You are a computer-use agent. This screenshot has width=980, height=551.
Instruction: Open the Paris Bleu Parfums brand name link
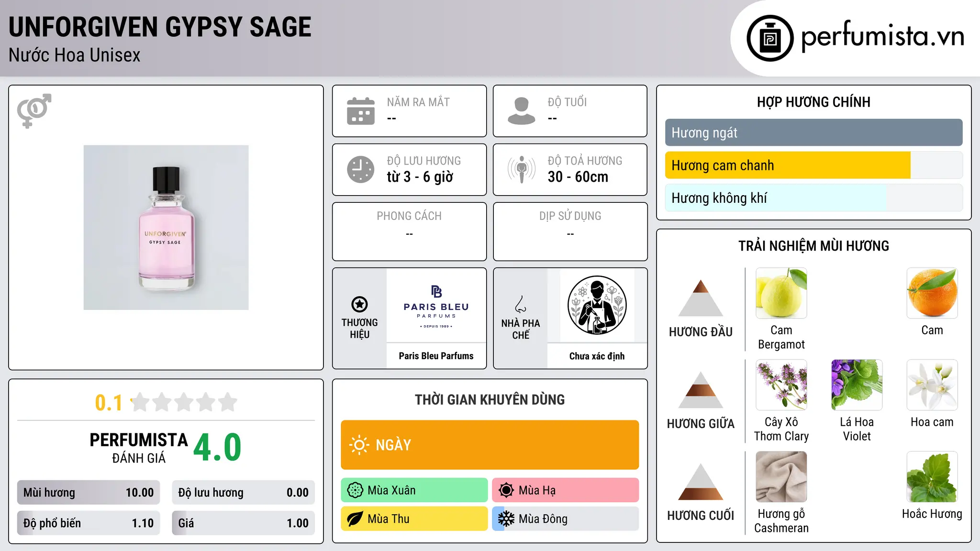tap(436, 356)
